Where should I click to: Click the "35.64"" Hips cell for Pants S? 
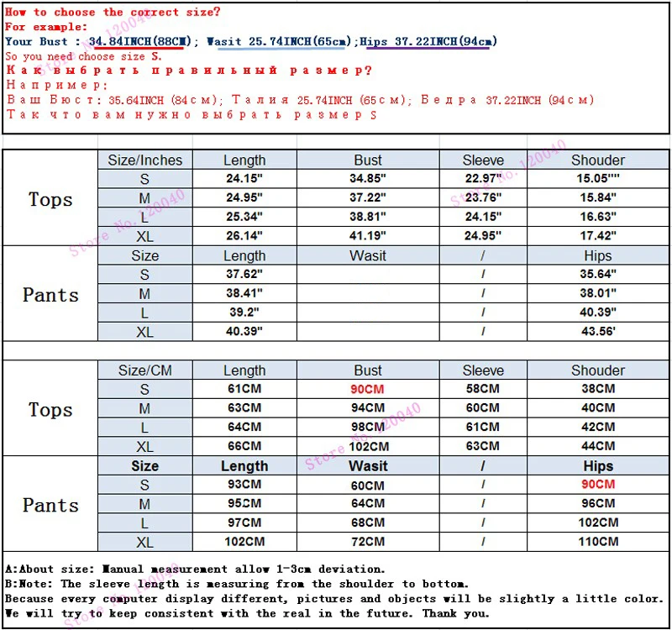(x=598, y=274)
